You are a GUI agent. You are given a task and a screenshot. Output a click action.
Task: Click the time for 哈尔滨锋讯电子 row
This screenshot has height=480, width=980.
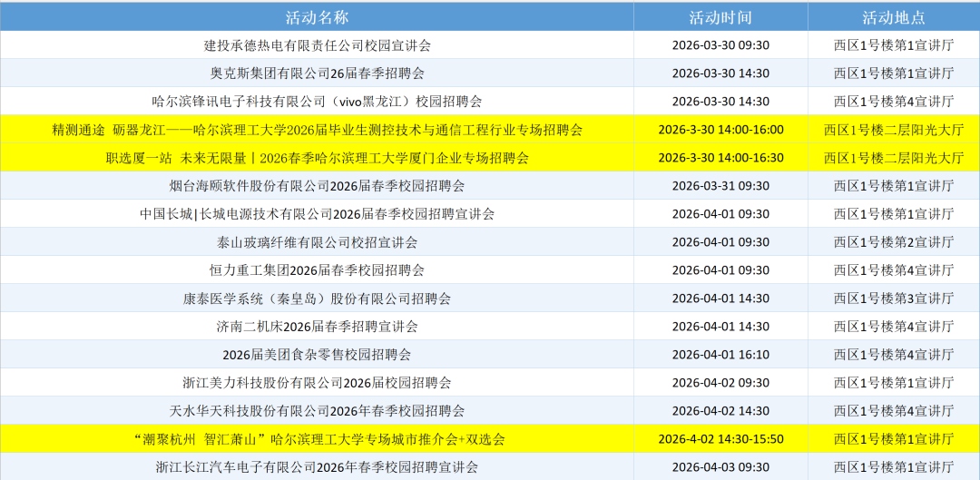click(720, 102)
